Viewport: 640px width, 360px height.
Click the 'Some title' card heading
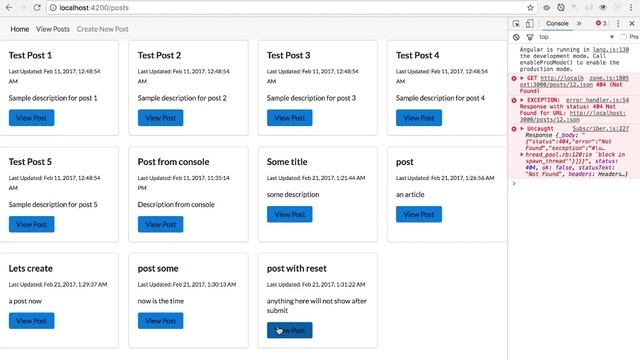287,162
